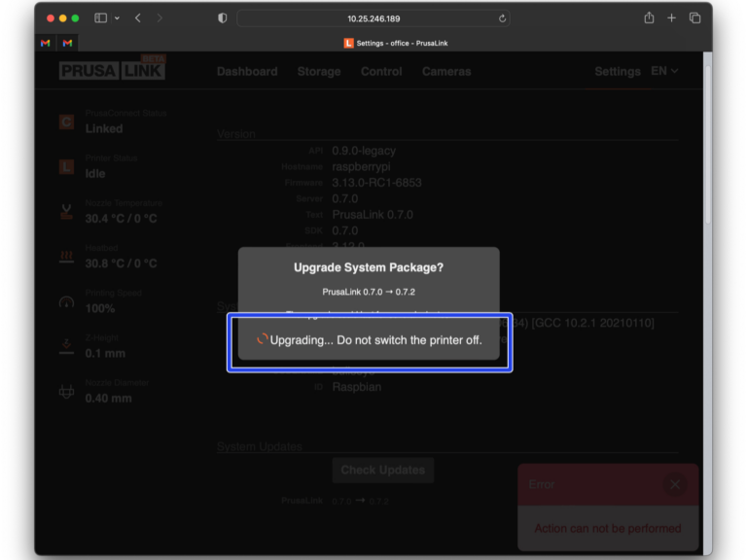Click the Printer Status icon
Screen dimensions: 747x560
point(66,166)
